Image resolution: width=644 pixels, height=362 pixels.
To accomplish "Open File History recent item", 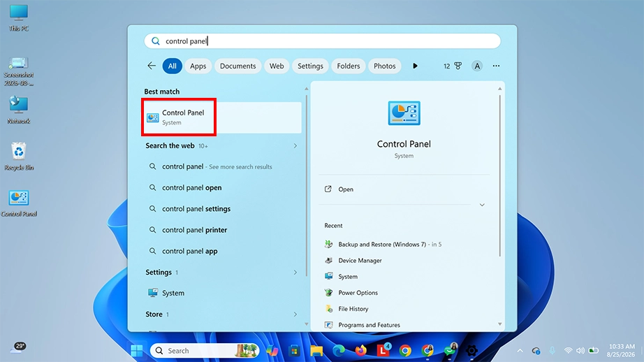I will tap(346, 309).
